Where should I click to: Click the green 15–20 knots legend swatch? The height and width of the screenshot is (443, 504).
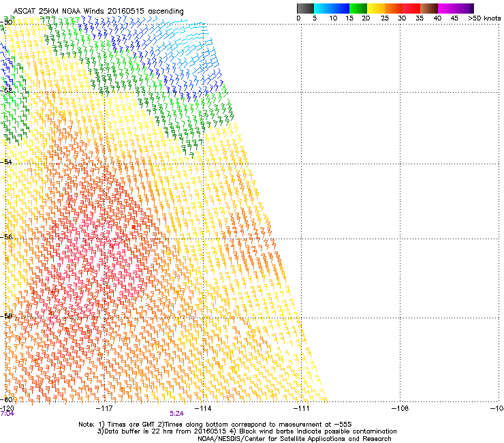[358, 8]
